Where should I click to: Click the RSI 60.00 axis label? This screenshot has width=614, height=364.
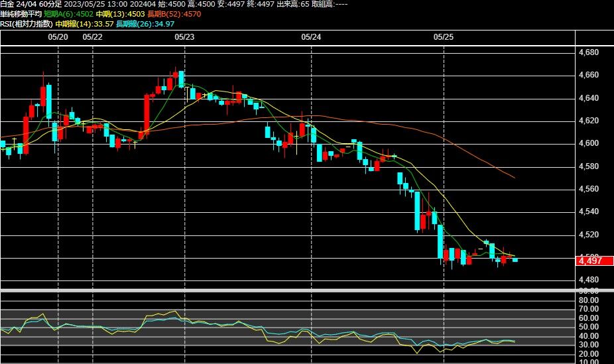pos(589,318)
